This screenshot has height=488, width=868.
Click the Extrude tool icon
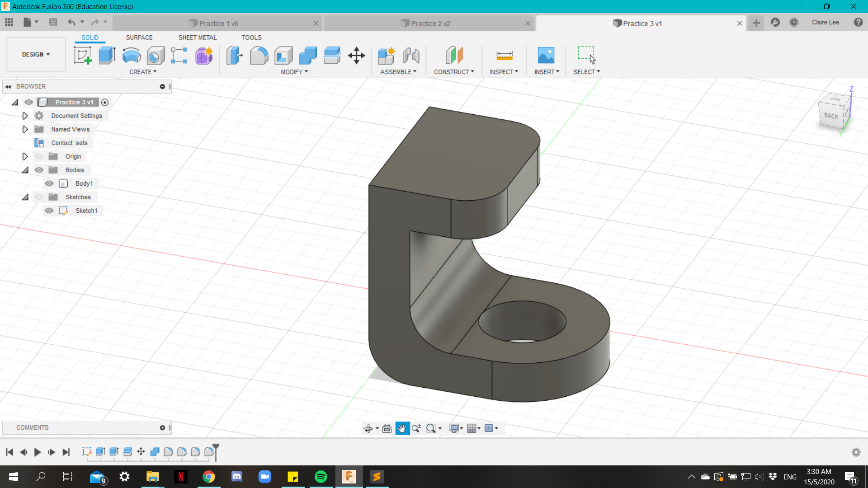pos(106,55)
